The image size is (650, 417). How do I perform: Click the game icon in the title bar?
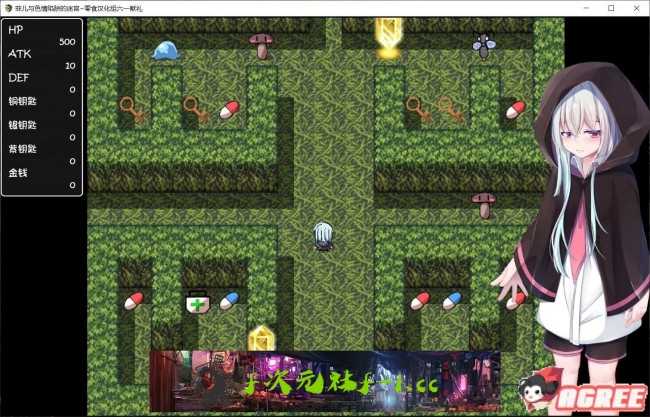8,7
